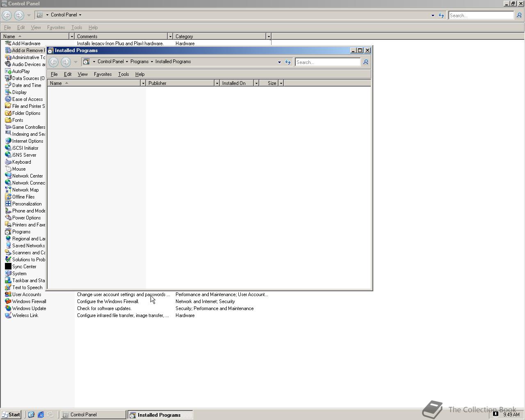Switch to Control Panel taskbar button

point(94,415)
